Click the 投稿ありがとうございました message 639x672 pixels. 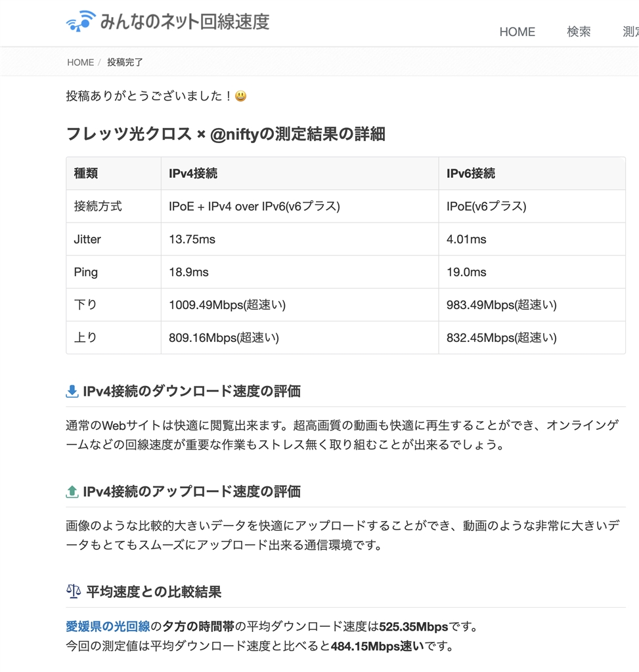coord(149,96)
